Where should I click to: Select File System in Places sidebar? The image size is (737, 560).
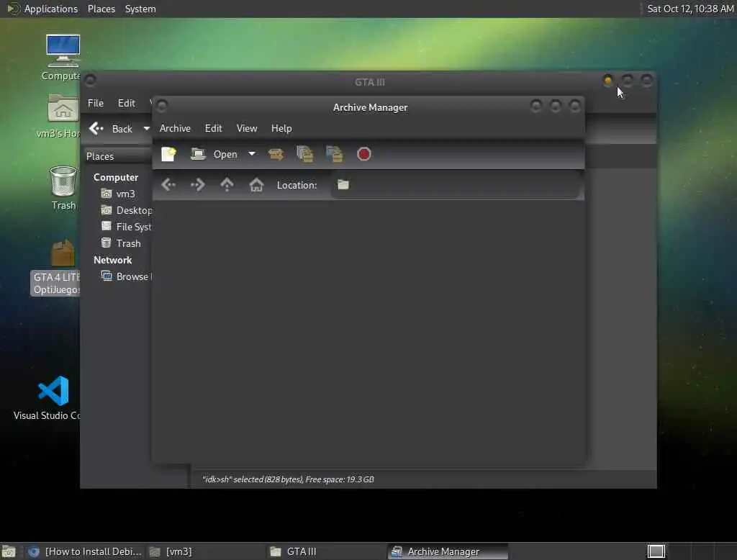click(127, 227)
